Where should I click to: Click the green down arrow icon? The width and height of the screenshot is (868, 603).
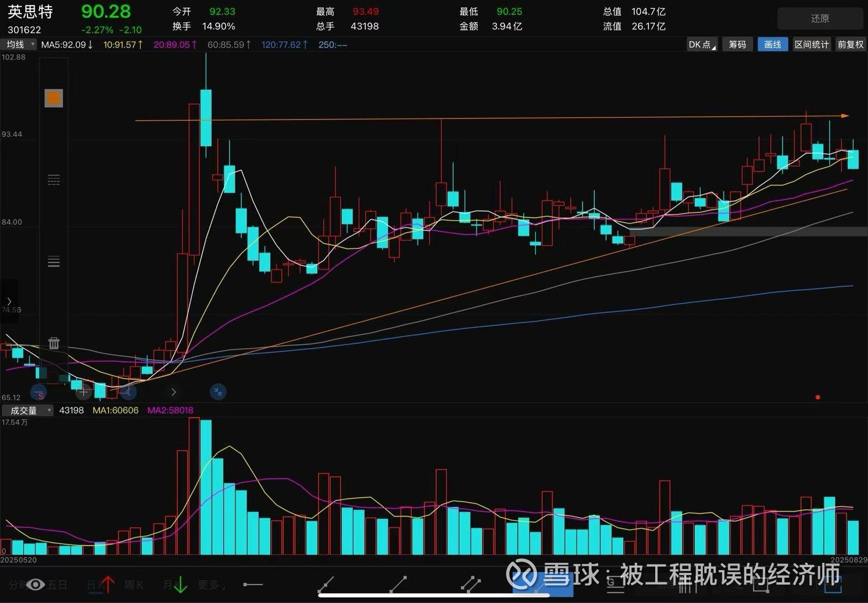pyautogui.click(x=180, y=585)
